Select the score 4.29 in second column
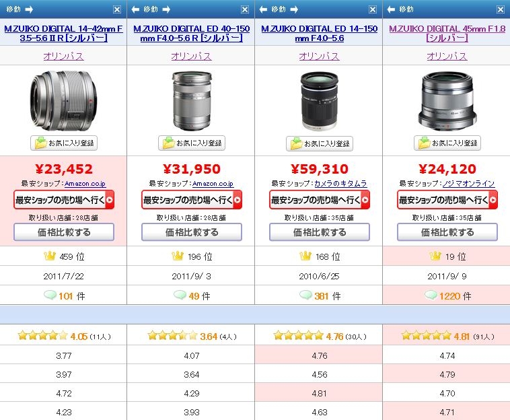This screenshot has height=420, width=510. coord(192,393)
